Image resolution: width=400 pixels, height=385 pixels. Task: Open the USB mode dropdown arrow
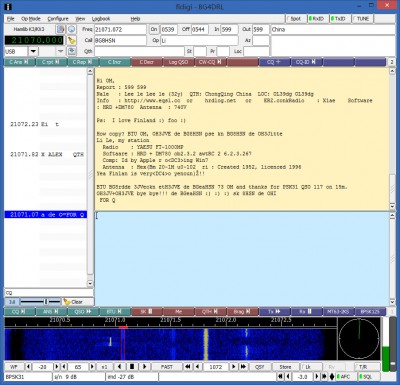(33, 51)
